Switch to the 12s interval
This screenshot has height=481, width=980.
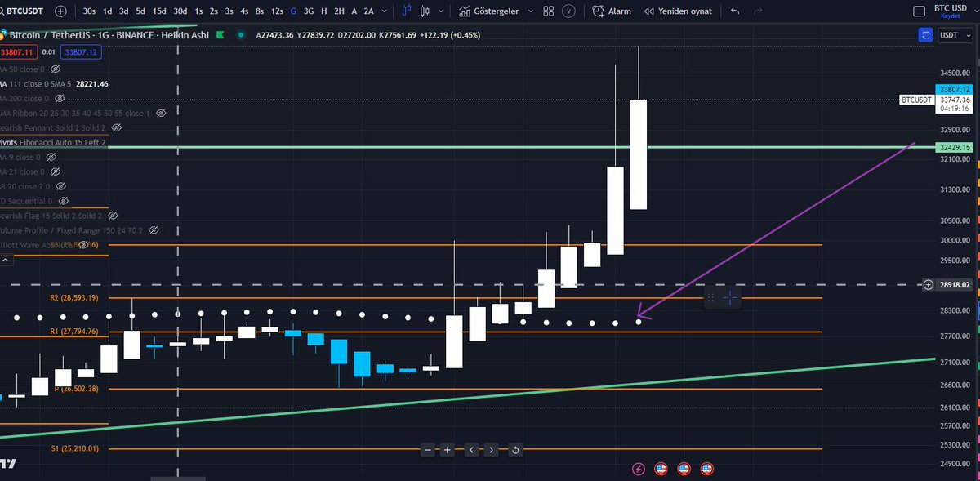(x=277, y=11)
